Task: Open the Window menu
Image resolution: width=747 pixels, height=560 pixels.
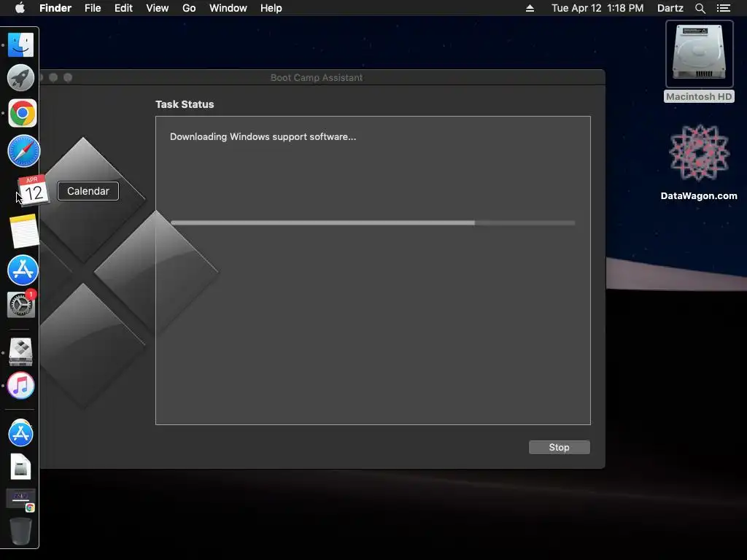Action: pyautogui.click(x=228, y=8)
